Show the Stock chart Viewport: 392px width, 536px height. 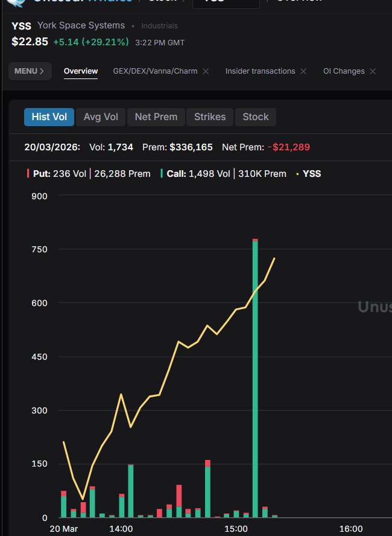[x=256, y=117]
